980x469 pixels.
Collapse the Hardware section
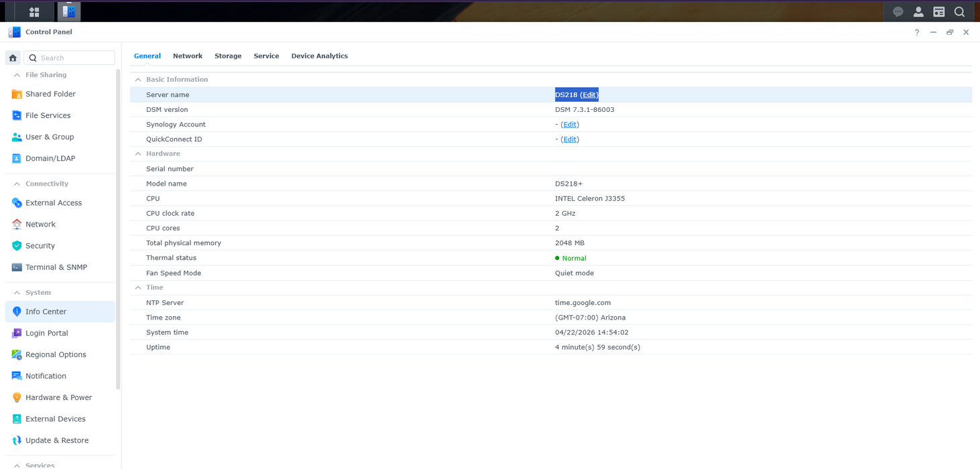[x=137, y=153]
